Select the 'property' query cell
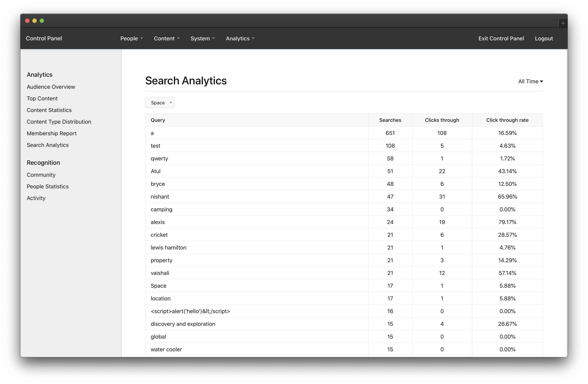 257,260
